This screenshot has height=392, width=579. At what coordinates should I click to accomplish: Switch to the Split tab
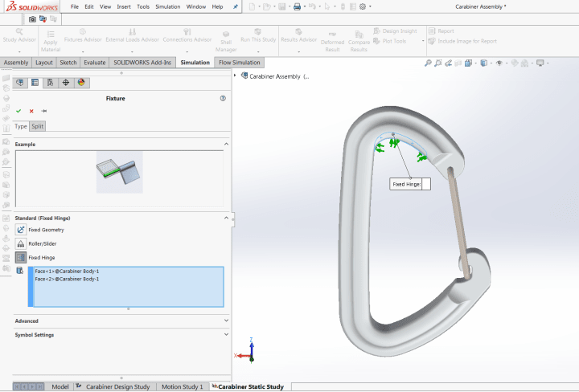tap(38, 126)
